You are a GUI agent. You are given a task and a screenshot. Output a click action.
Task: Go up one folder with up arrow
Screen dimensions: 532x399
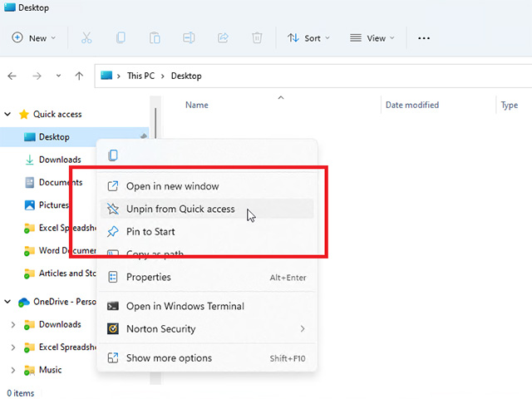pos(79,76)
